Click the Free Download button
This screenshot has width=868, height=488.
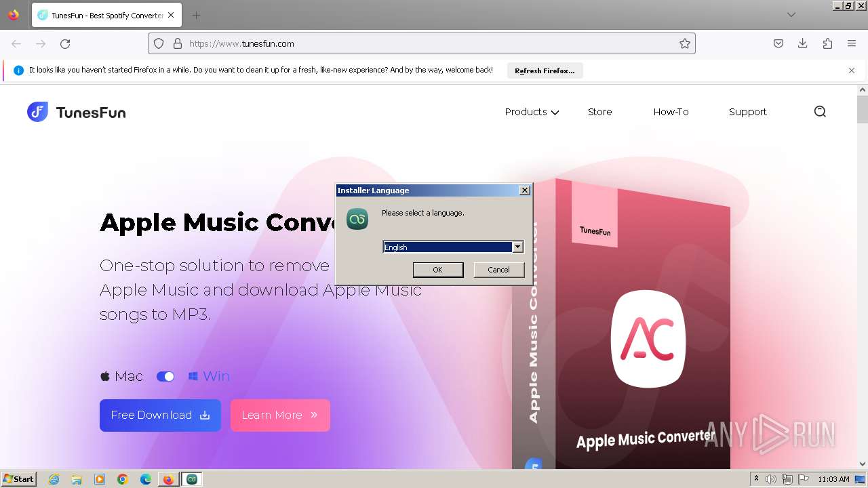pyautogui.click(x=160, y=415)
